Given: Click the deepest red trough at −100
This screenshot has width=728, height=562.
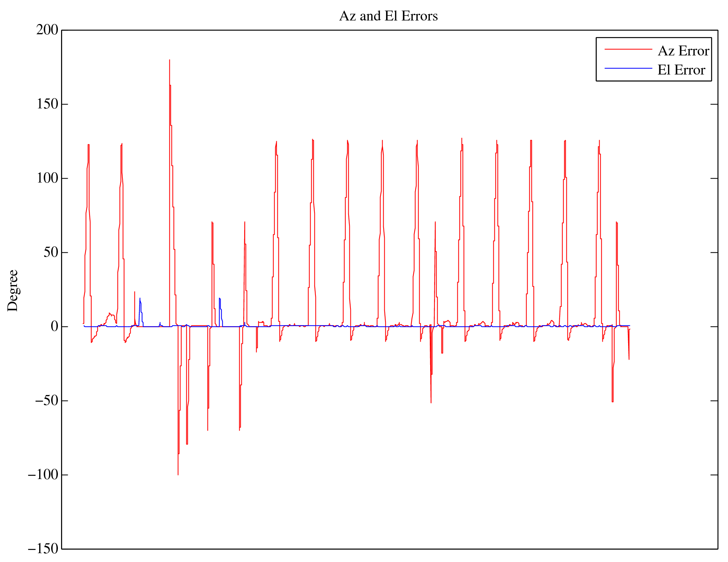Looking at the screenshot, I should [178, 474].
